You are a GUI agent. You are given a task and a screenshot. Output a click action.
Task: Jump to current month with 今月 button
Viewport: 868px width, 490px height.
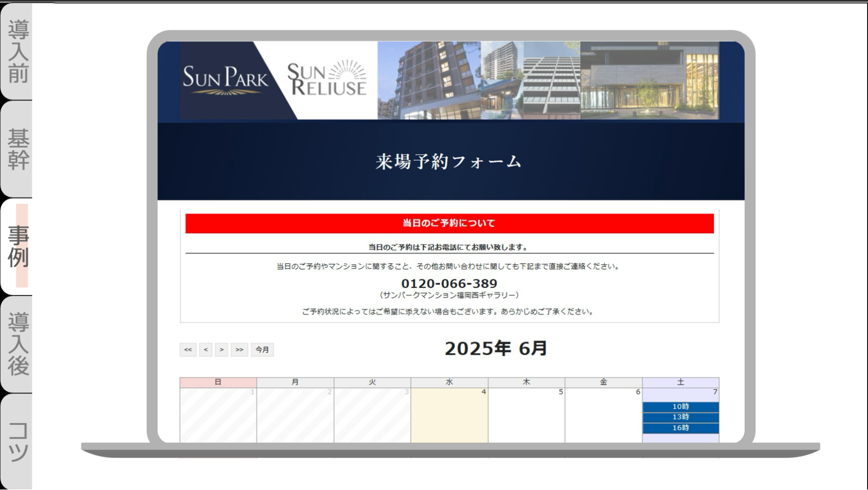tap(262, 350)
